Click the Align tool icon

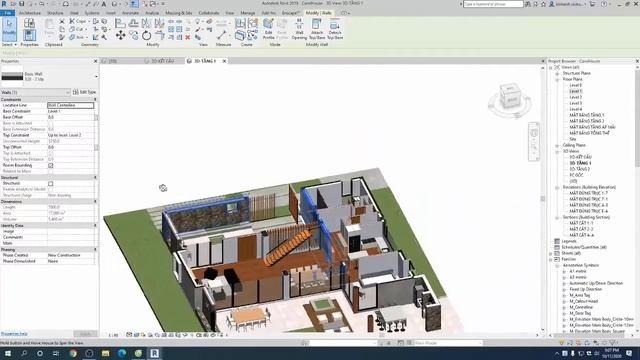(x=120, y=23)
